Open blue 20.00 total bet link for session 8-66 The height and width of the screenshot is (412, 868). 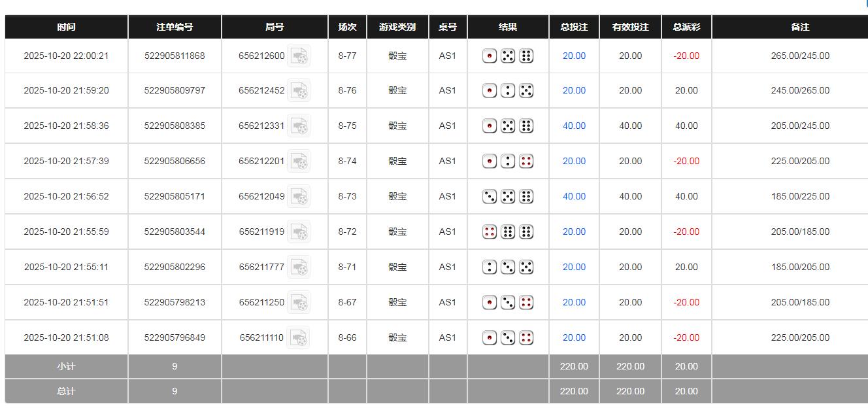tap(574, 338)
